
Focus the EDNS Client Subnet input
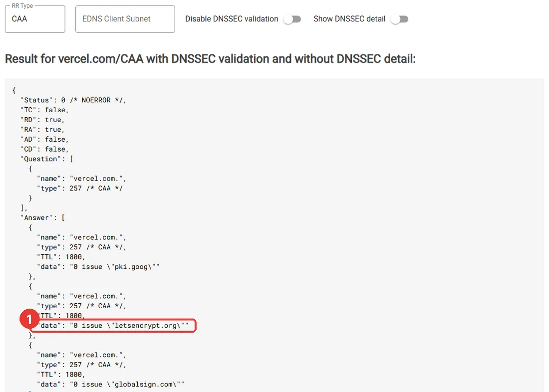click(125, 19)
